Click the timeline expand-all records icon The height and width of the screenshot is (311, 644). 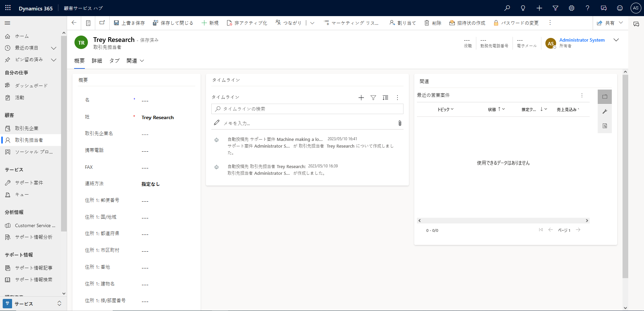385,98
